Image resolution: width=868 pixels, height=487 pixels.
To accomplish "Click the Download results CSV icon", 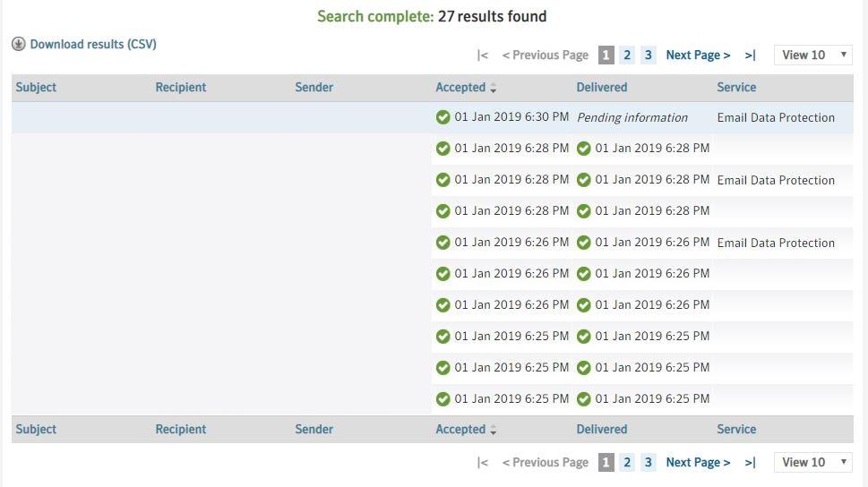I will (x=19, y=44).
